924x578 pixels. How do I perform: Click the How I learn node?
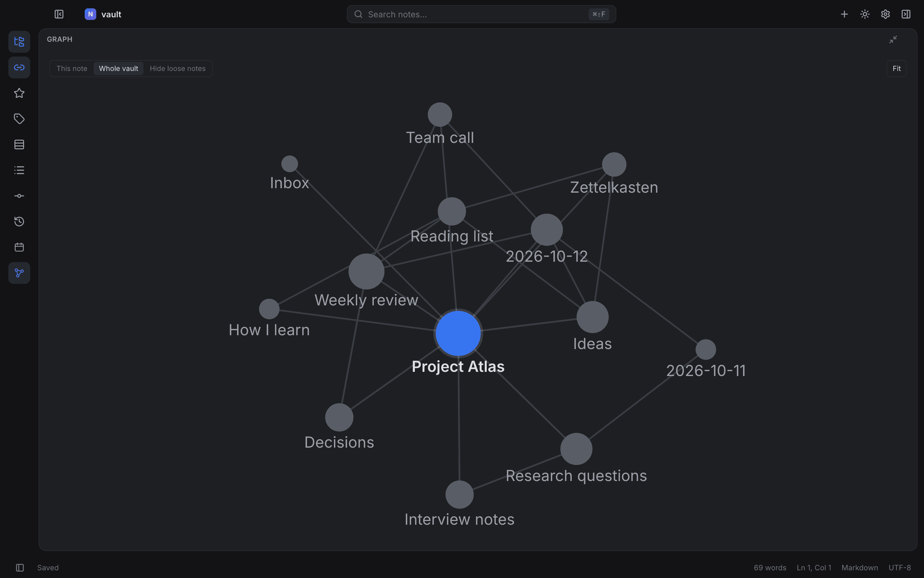269,309
